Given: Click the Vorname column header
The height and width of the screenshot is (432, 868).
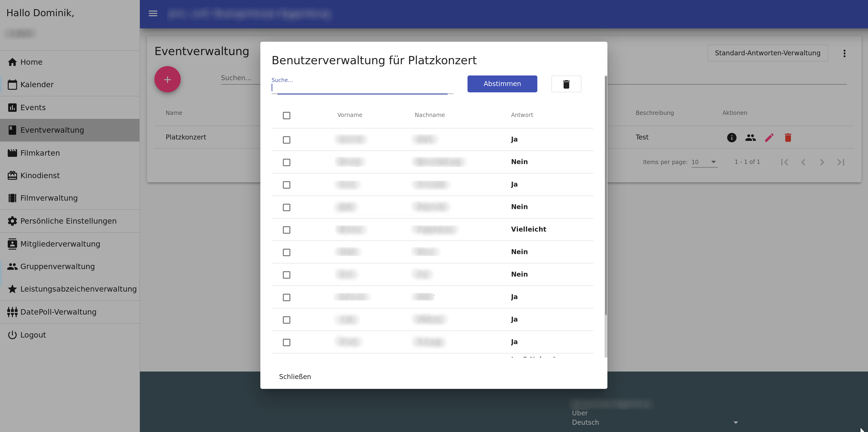Looking at the screenshot, I should pyautogui.click(x=350, y=115).
